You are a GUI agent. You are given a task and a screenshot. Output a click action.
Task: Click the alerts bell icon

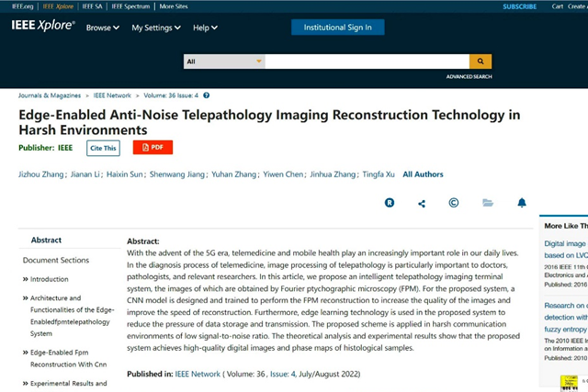(522, 203)
